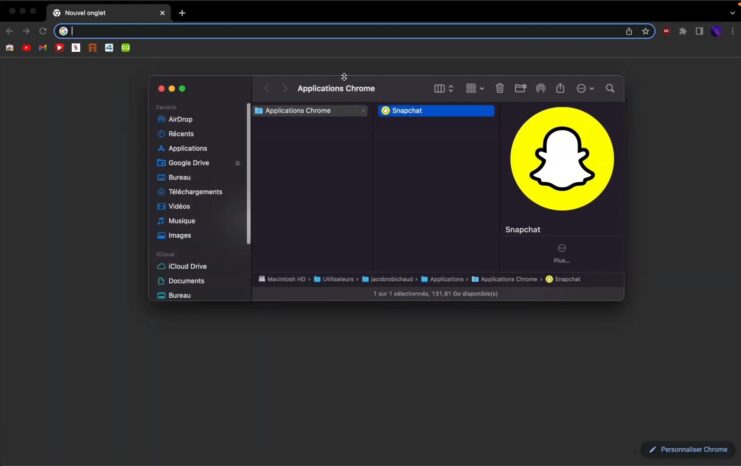Open the Finder action ellipsis dropdown

(x=585, y=88)
